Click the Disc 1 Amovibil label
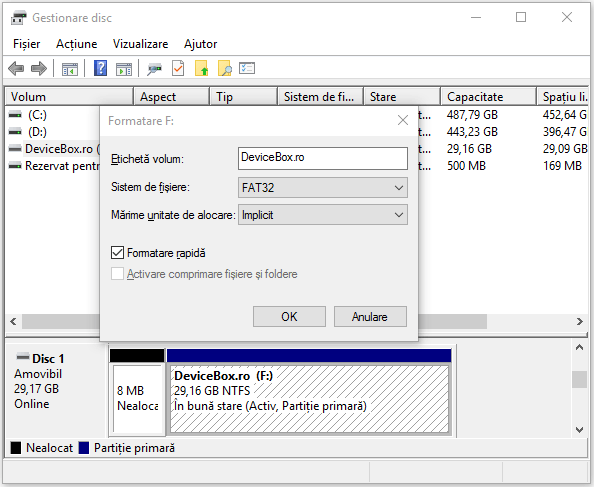The image size is (594, 487). pos(38,374)
